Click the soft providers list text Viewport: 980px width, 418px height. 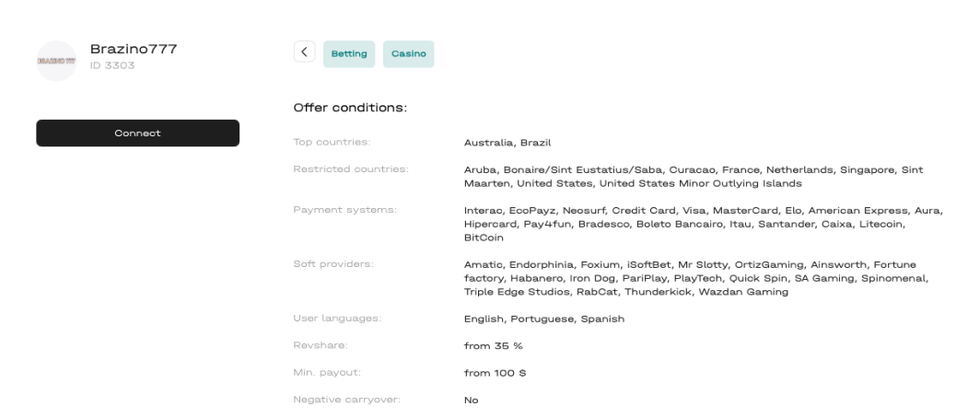point(696,278)
